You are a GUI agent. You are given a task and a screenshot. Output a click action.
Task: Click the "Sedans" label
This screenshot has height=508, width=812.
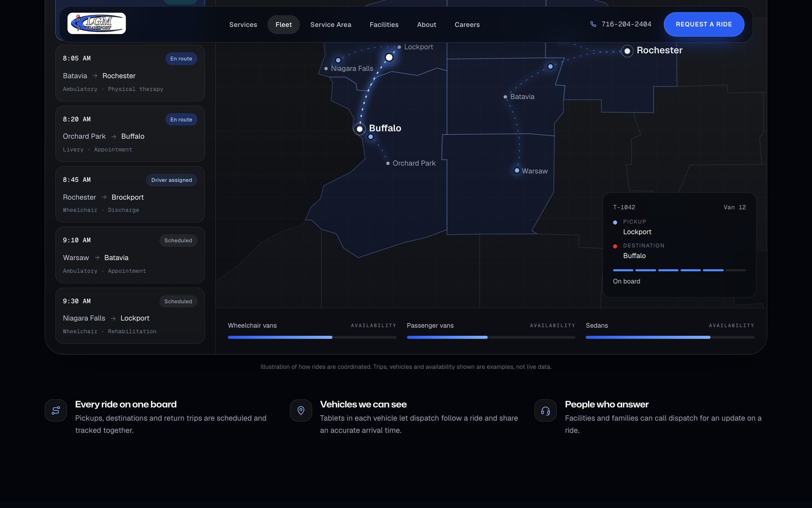(x=597, y=325)
